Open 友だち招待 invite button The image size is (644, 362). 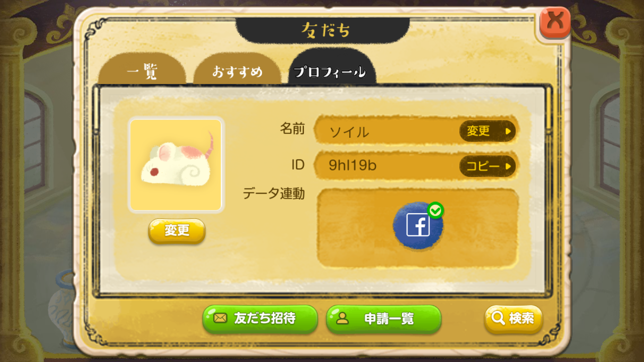(x=260, y=319)
